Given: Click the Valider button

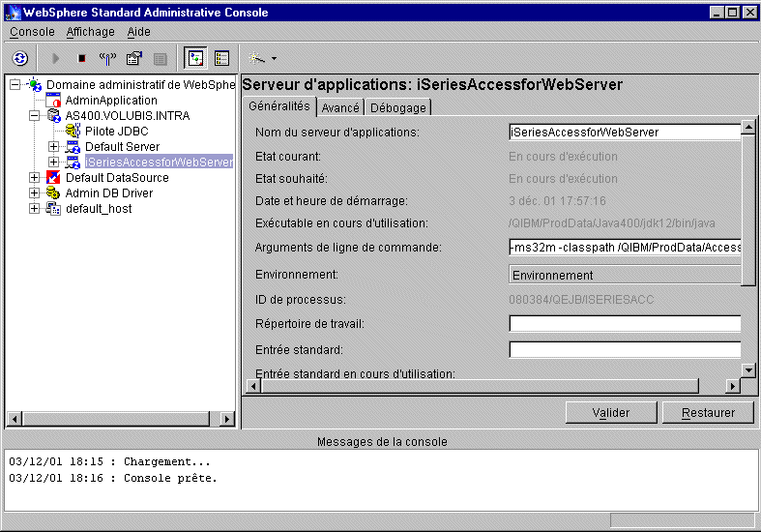Looking at the screenshot, I should [x=611, y=413].
